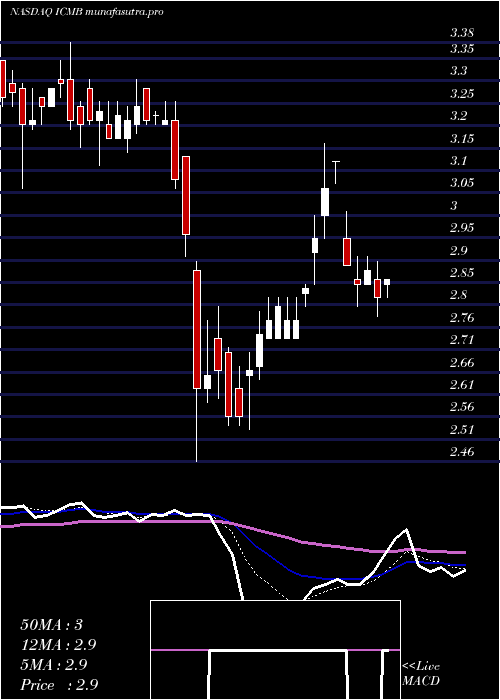
Task: Click the 2.51 price axis label
Action: [462, 430]
